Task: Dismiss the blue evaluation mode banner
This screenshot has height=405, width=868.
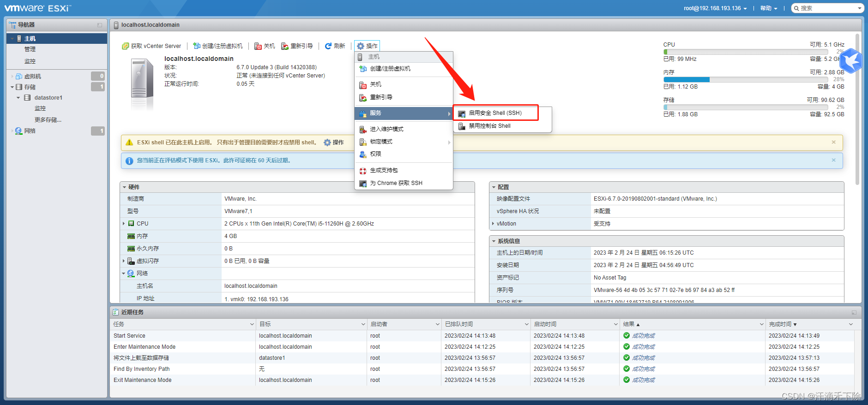Action: (x=834, y=160)
